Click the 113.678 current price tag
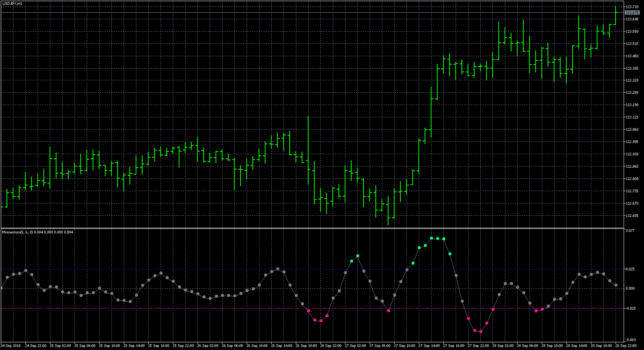The height and width of the screenshot is (350, 644). coord(632,13)
